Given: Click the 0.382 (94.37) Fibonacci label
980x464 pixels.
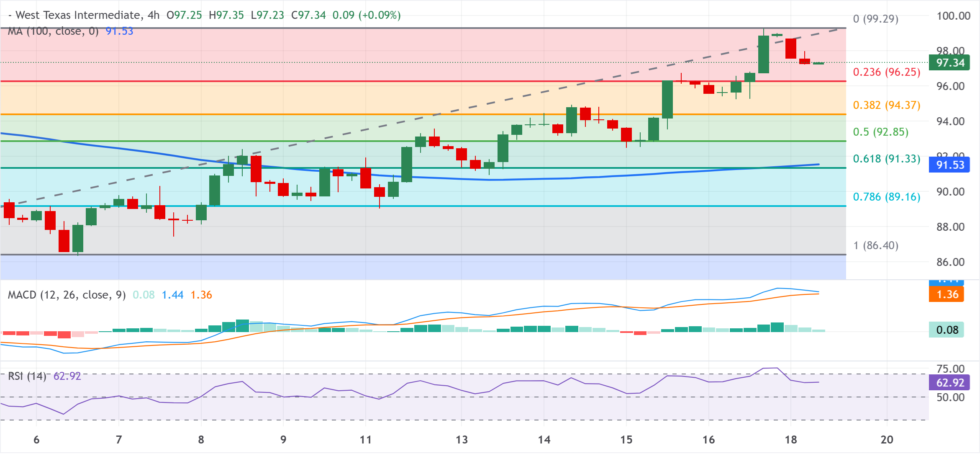Looking at the screenshot, I should 887,105.
